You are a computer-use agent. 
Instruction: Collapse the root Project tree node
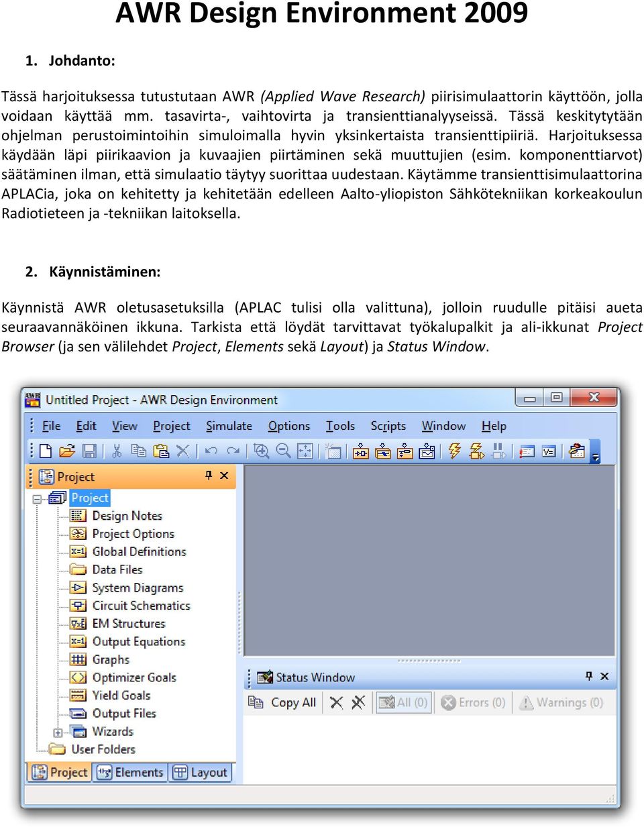[37, 498]
